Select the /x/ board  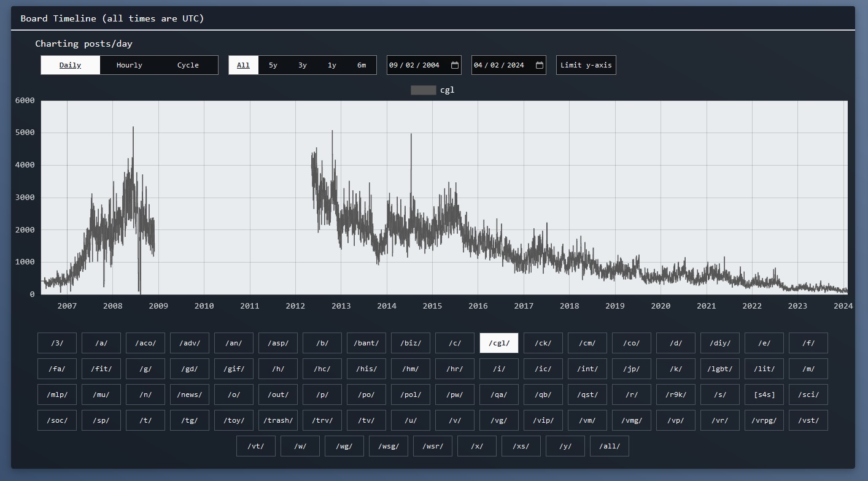[x=477, y=446]
